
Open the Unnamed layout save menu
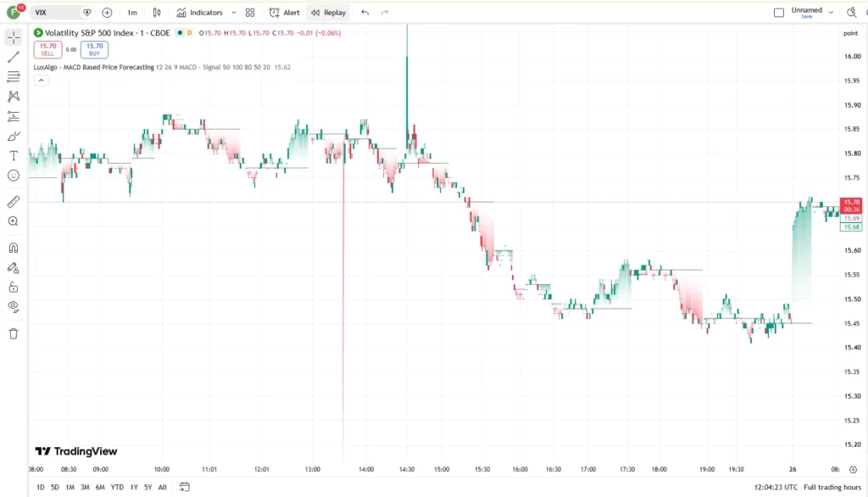pos(807,12)
